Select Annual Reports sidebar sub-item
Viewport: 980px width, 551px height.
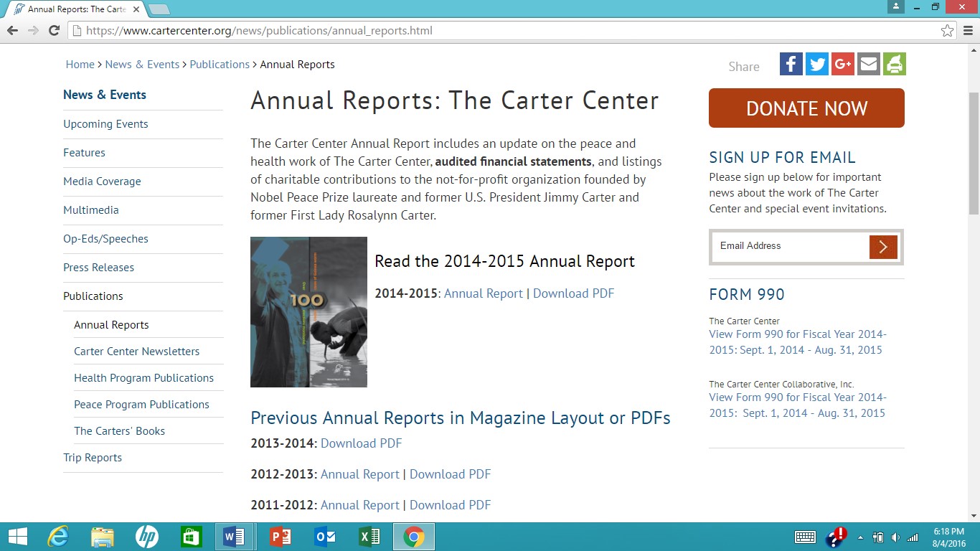[111, 325]
